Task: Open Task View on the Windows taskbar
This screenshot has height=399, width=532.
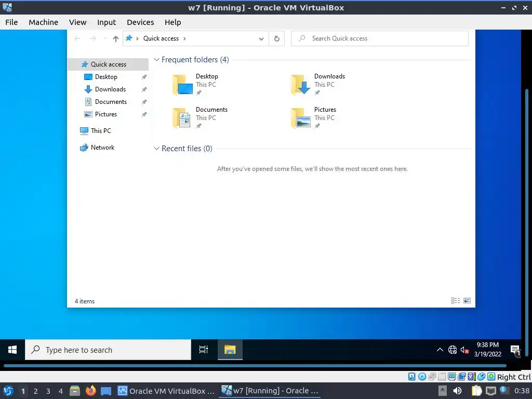Action: [204, 350]
